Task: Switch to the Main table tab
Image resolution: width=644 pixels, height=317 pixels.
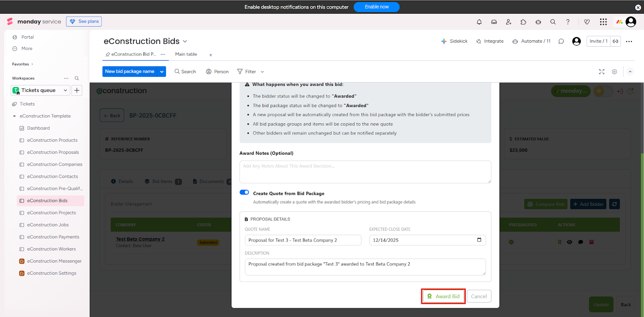Action: pyautogui.click(x=186, y=54)
